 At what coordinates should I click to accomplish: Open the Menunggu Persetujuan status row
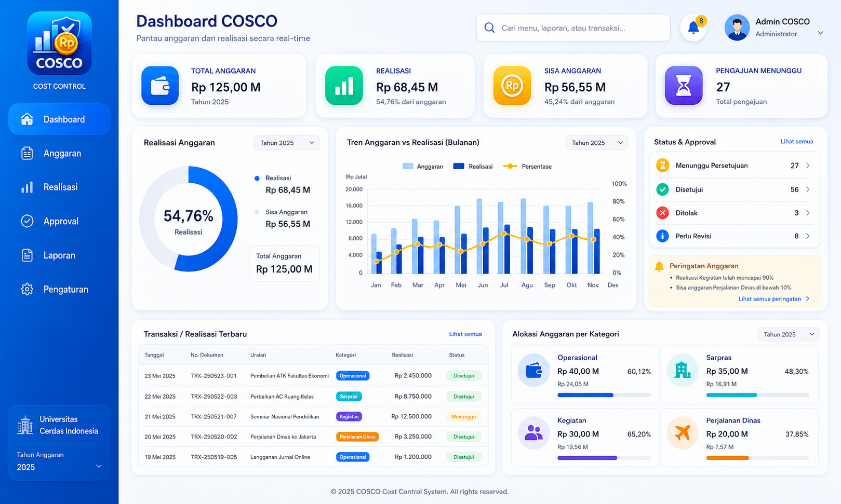click(x=734, y=166)
